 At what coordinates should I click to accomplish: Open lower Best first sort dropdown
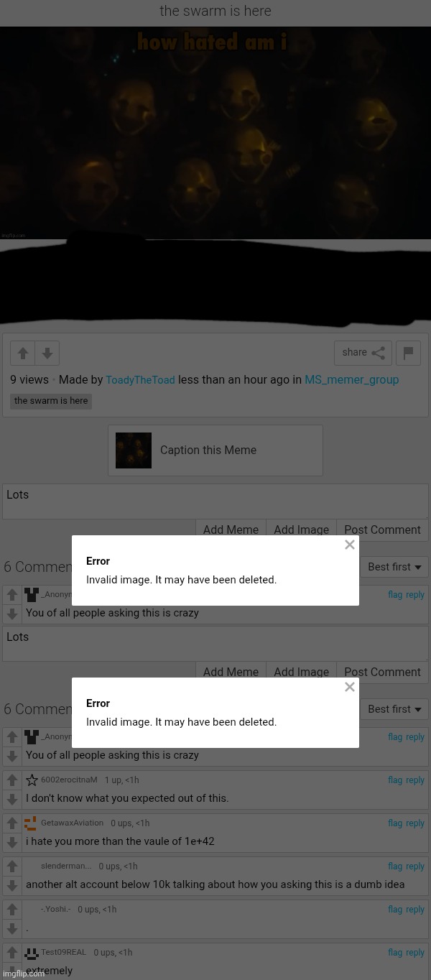(394, 709)
